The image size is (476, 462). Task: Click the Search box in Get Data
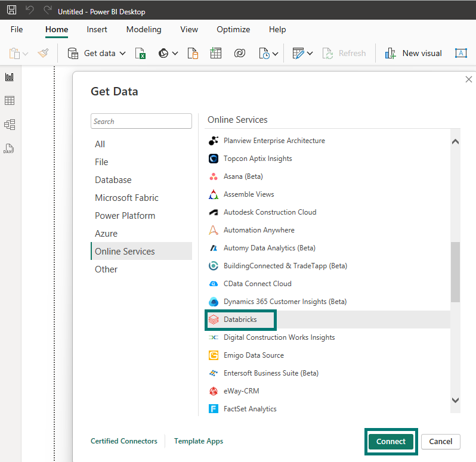(141, 121)
